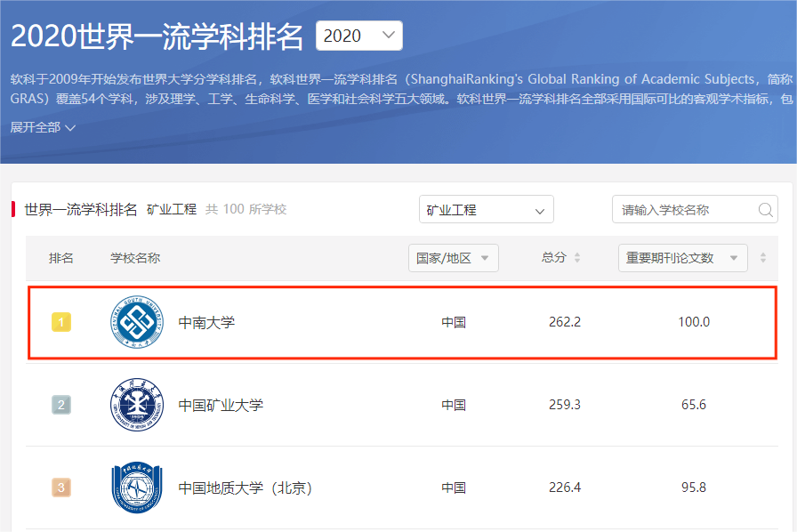Open the 国家/地区 filter dropdown
The width and height of the screenshot is (797, 532).
click(x=454, y=258)
